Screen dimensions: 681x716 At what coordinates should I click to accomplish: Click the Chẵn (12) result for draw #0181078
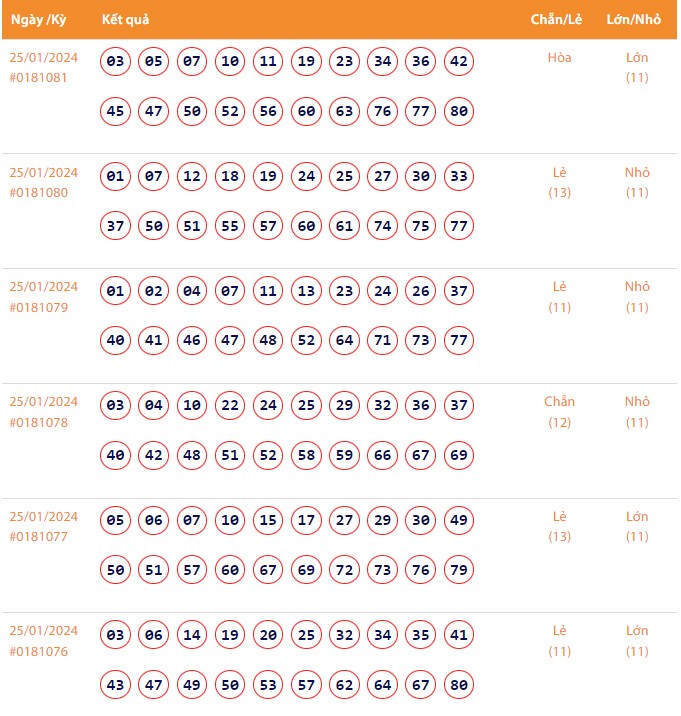[560, 412]
